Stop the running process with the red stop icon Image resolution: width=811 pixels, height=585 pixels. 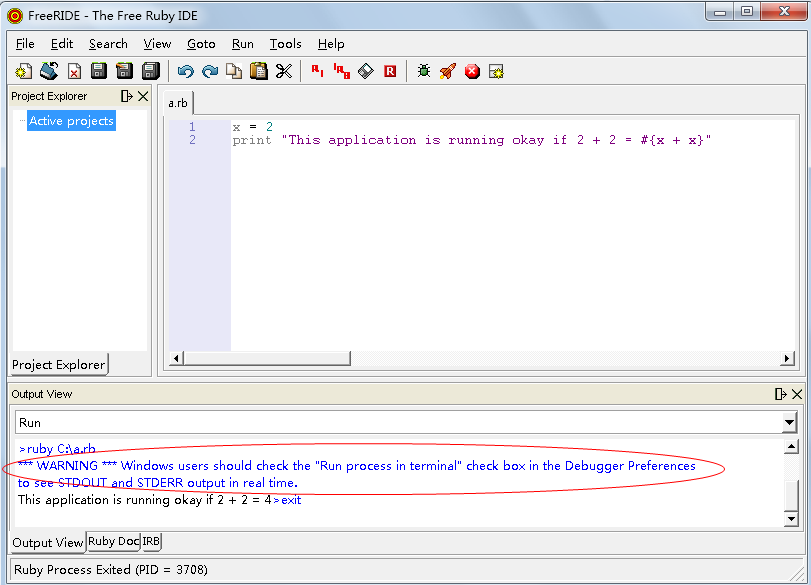[x=472, y=71]
